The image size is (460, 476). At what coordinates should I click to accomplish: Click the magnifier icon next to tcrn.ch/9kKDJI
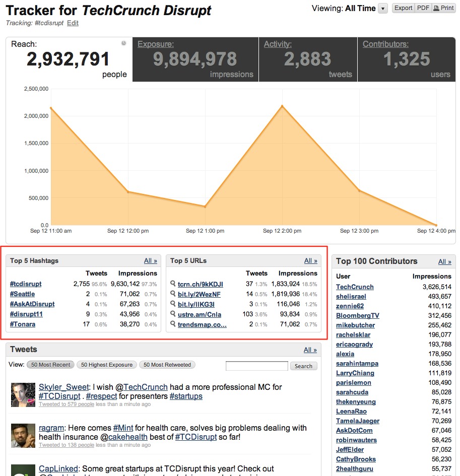pos(173,284)
